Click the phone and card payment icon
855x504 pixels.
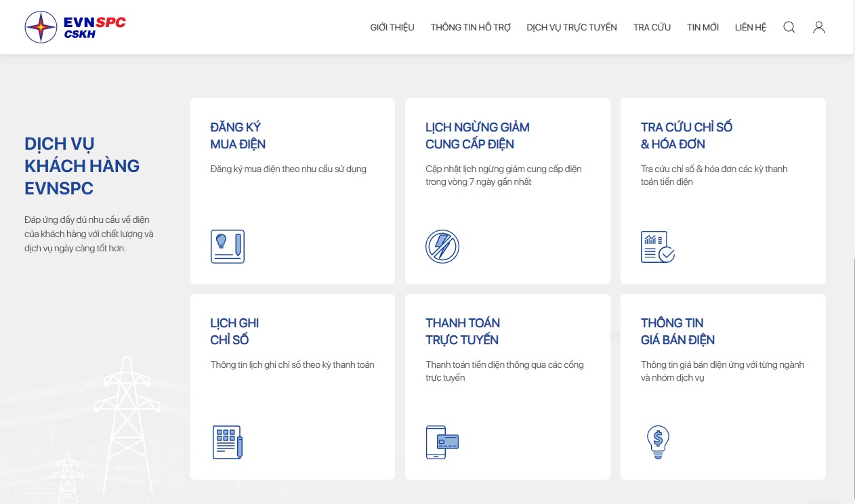click(x=442, y=442)
